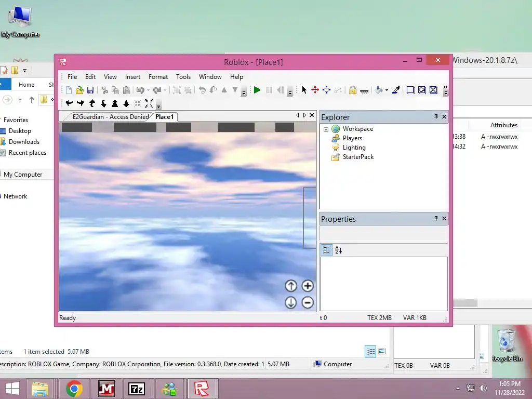Expand run toolbar overflow options arrow
This screenshot has height=399, width=532.
tap(290, 91)
